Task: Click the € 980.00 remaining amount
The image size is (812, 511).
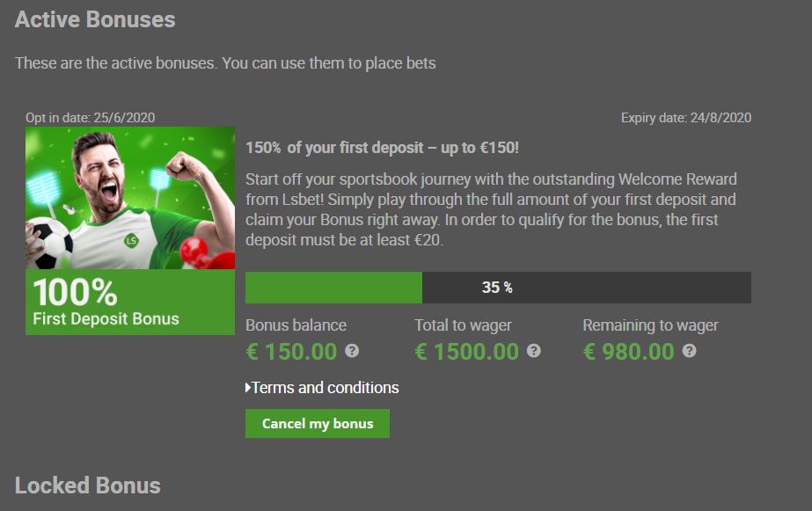Action: click(629, 352)
